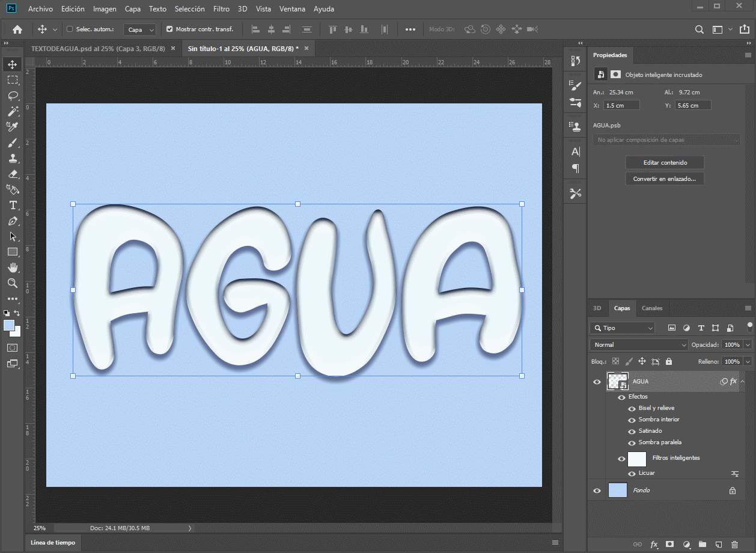Hide all Efectos on AGUA layer
The width and height of the screenshot is (756, 553).
click(x=621, y=397)
